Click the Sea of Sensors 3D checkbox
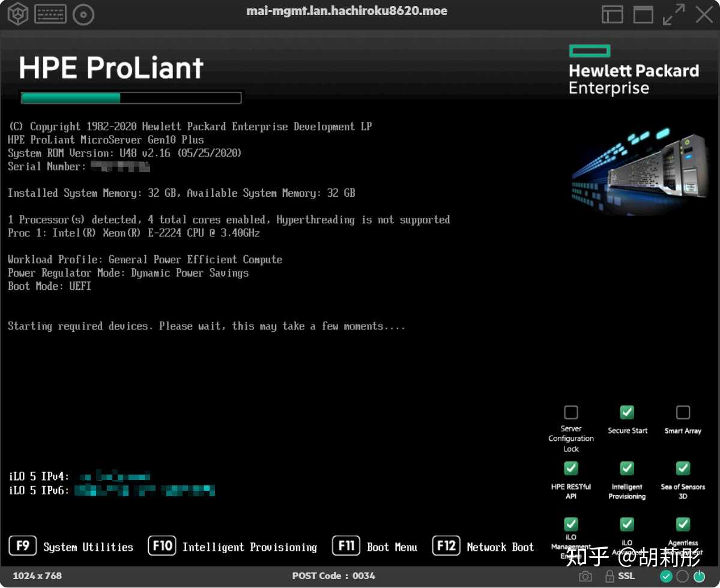The height and width of the screenshot is (588, 720). [x=683, y=468]
